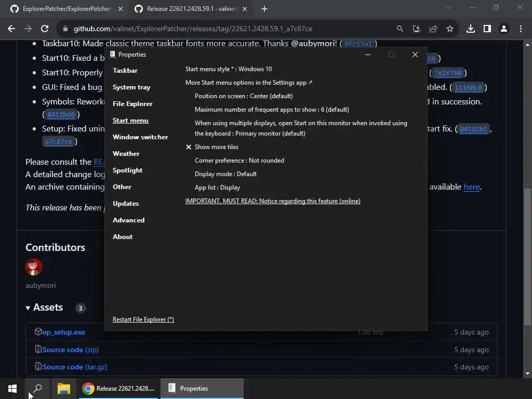Go back using Chrome's back arrow

pyautogui.click(x=11, y=29)
